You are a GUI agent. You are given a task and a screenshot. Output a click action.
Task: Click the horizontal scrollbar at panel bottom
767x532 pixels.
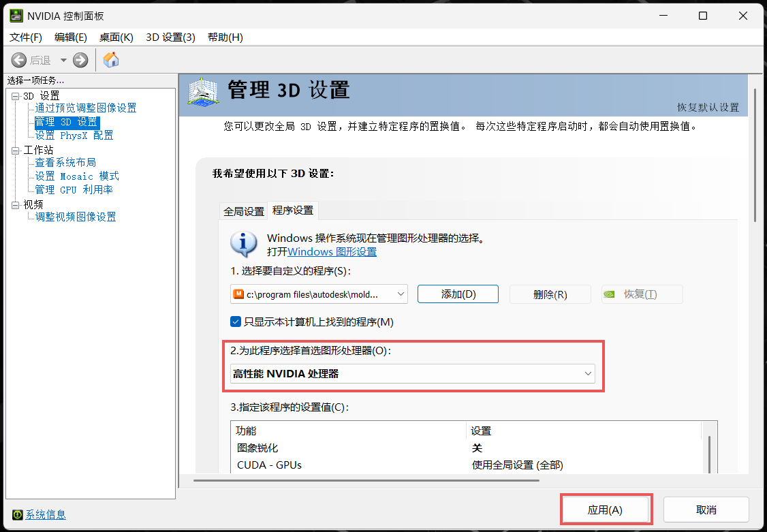click(366, 480)
